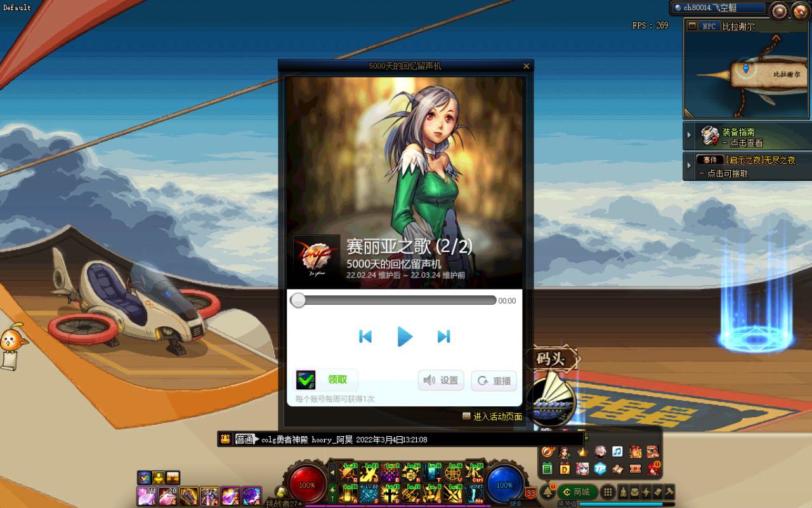Click the notification bell icon
This screenshot has height=508, width=812.
tap(547, 492)
